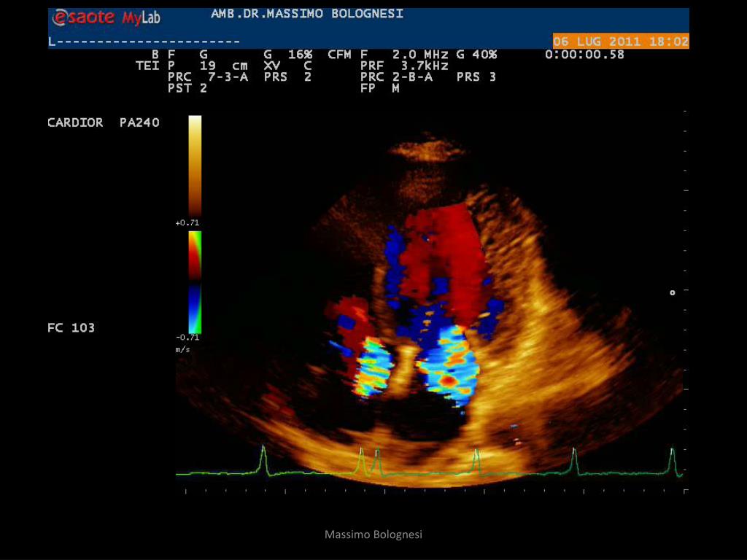Click the -0.71 velocity scale label
The height and width of the screenshot is (560, 747).
pyautogui.click(x=187, y=338)
